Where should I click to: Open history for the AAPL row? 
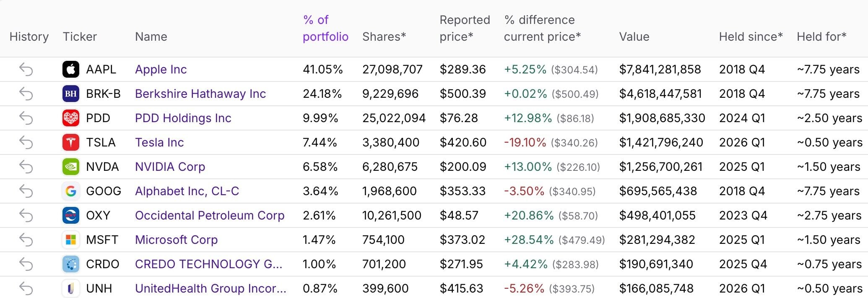(x=26, y=69)
